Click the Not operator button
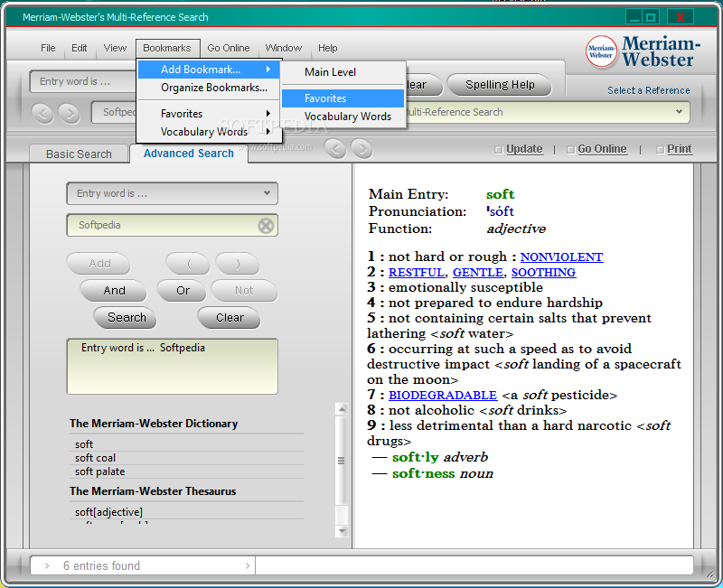Image resolution: width=723 pixels, height=588 pixels. tap(244, 291)
